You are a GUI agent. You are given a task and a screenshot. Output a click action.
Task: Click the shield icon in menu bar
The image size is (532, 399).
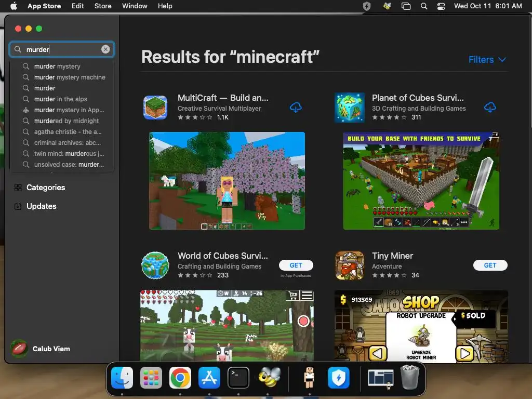pyautogui.click(x=367, y=6)
